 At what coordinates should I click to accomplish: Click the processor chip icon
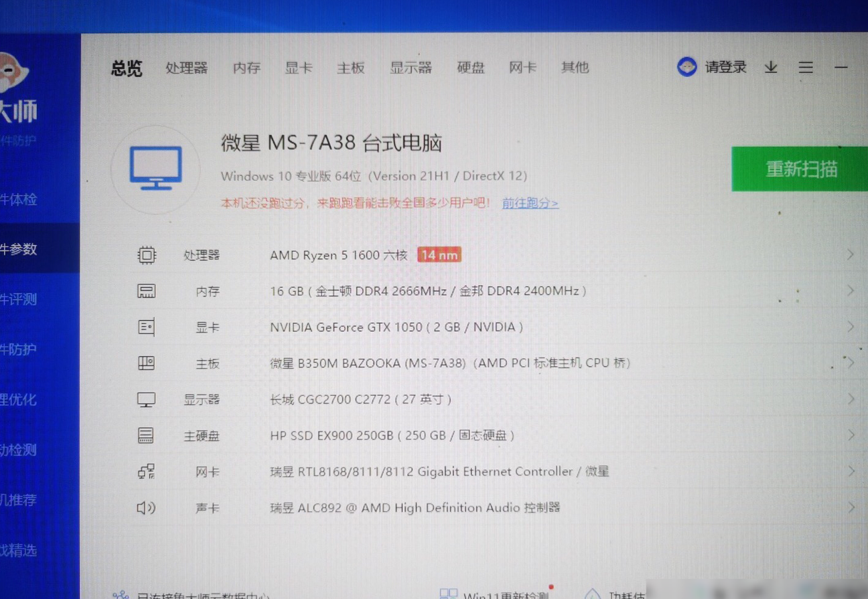(147, 255)
